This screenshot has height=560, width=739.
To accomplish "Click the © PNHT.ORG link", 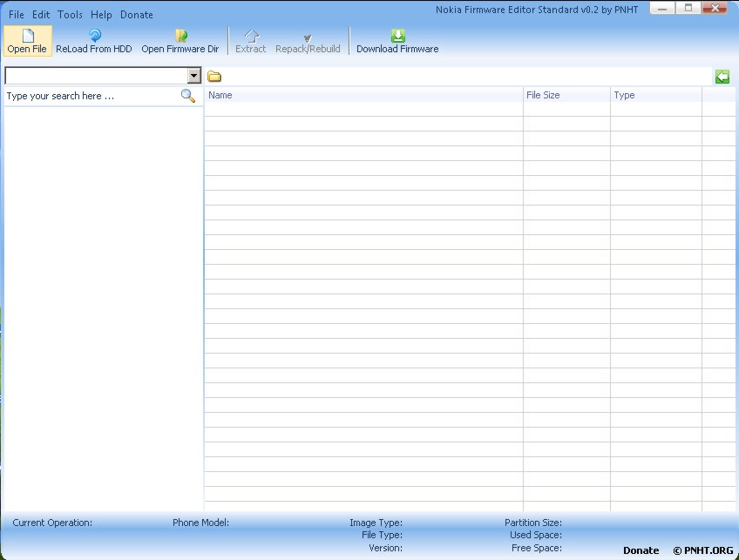I will [x=702, y=550].
